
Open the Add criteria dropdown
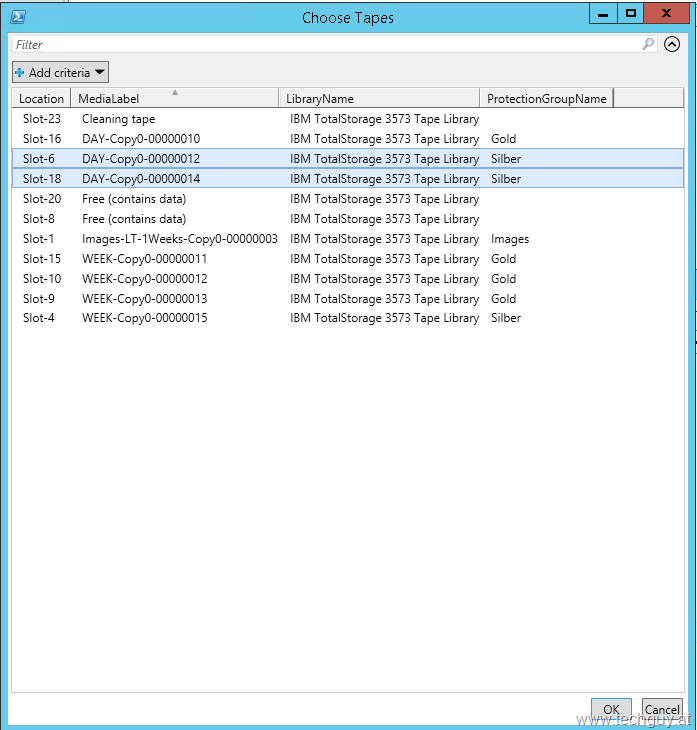click(x=61, y=73)
